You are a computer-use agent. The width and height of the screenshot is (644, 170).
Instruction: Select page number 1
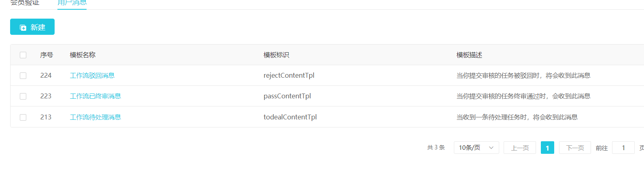[x=547, y=148]
